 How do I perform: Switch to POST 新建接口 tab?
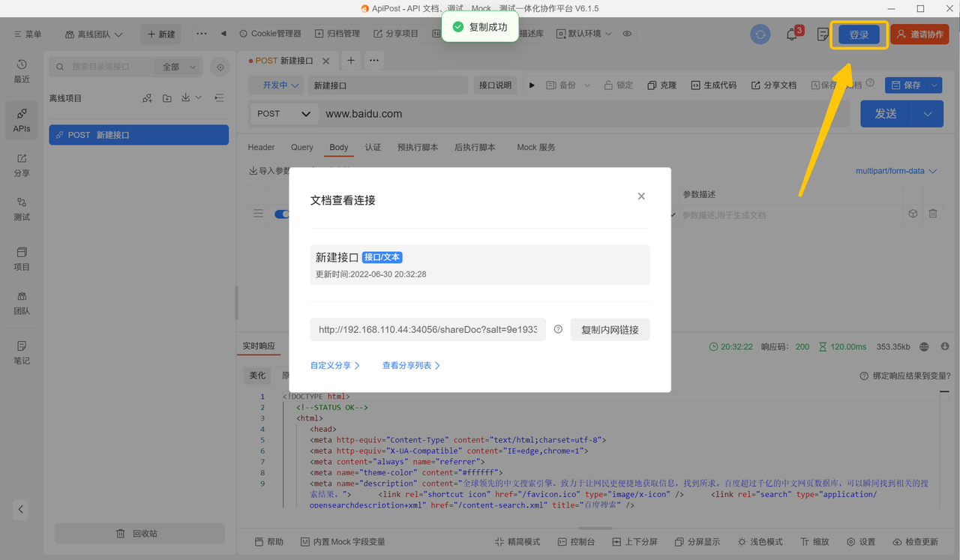tap(283, 61)
